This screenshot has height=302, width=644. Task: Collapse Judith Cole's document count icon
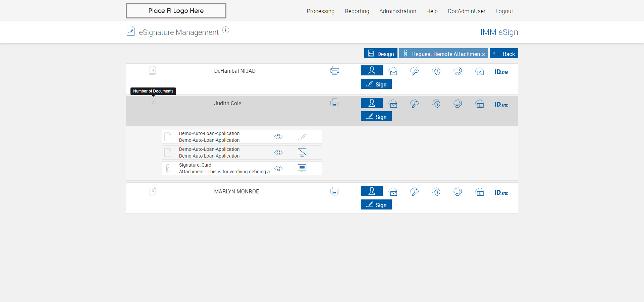(x=152, y=103)
